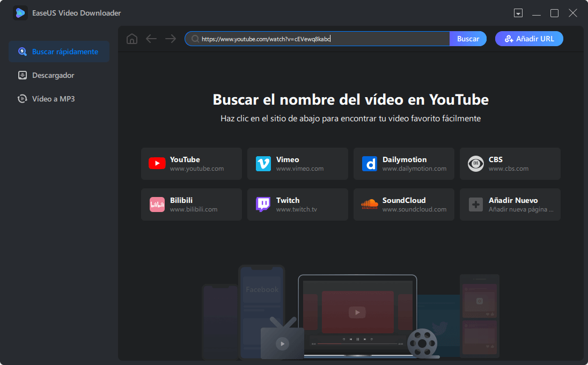This screenshot has width=588, height=365.
Task: Focus the YouTube URL search field
Action: (322, 39)
